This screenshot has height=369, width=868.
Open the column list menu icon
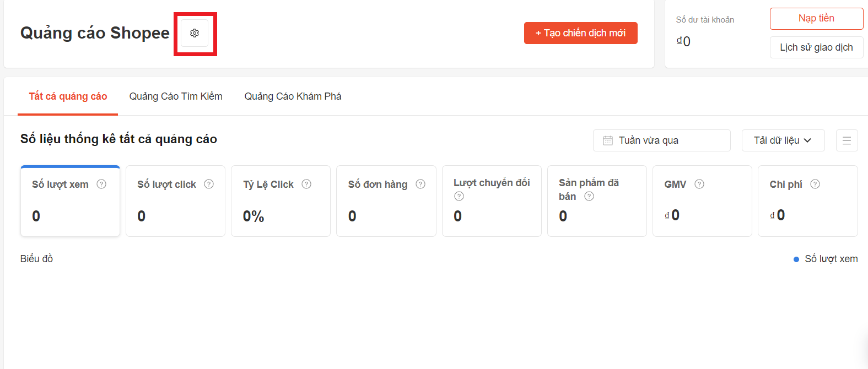pyautogui.click(x=847, y=140)
